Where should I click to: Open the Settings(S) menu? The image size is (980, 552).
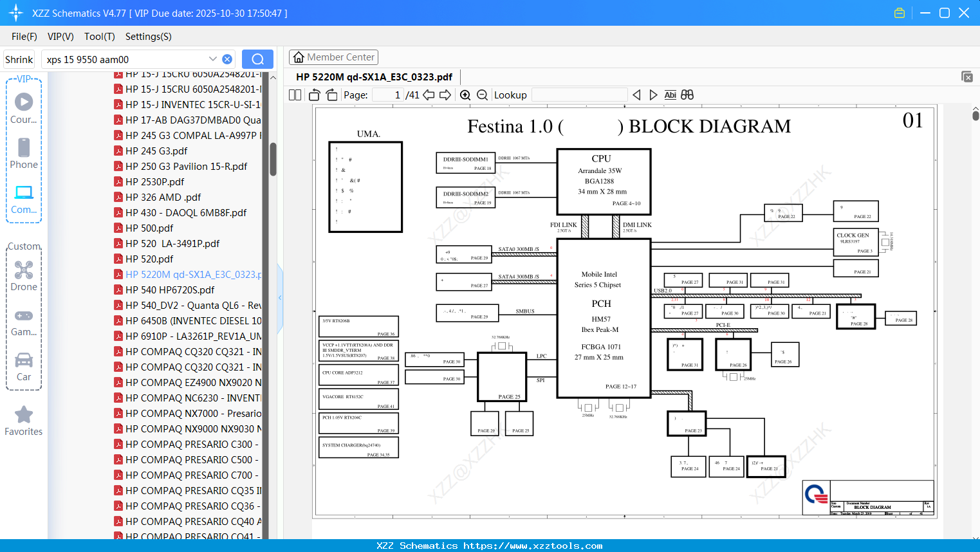point(149,37)
